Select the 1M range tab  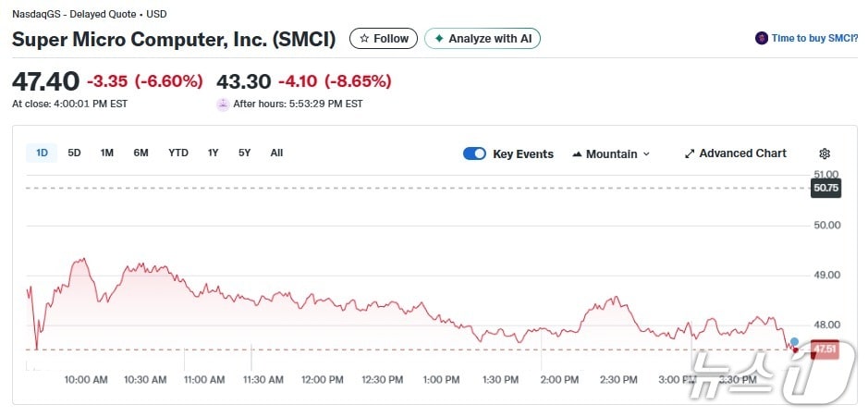107,153
